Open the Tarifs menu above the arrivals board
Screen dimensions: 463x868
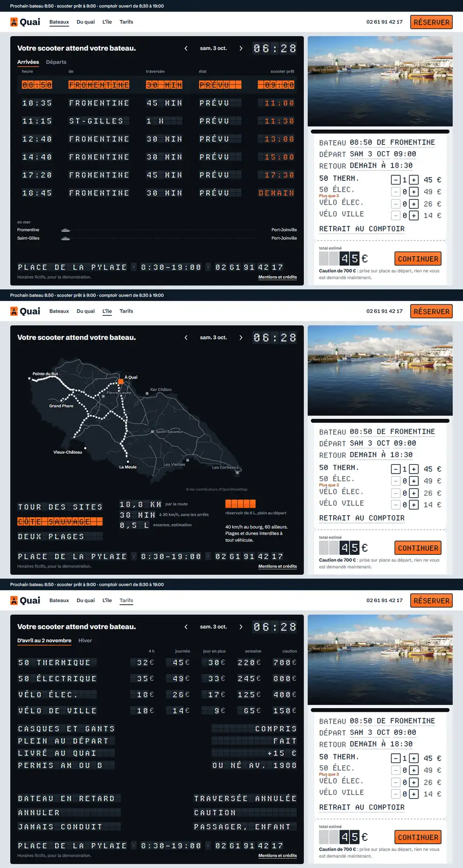pyautogui.click(x=127, y=22)
